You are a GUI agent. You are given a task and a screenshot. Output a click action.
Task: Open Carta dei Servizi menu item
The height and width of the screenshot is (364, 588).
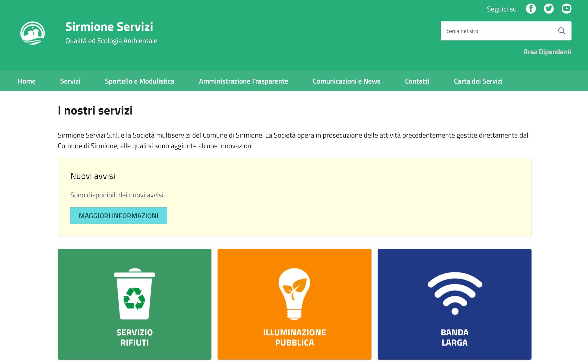[x=478, y=81]
